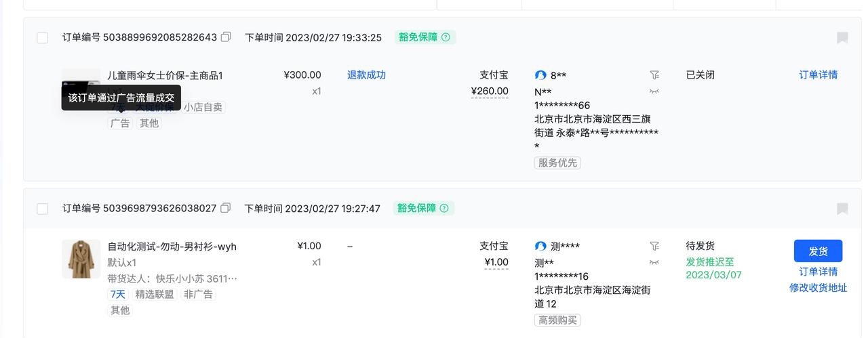Click the 精选联盟 tag
Image resolution: width=868 pixels, height=338 pixels.
pos(155,294)
